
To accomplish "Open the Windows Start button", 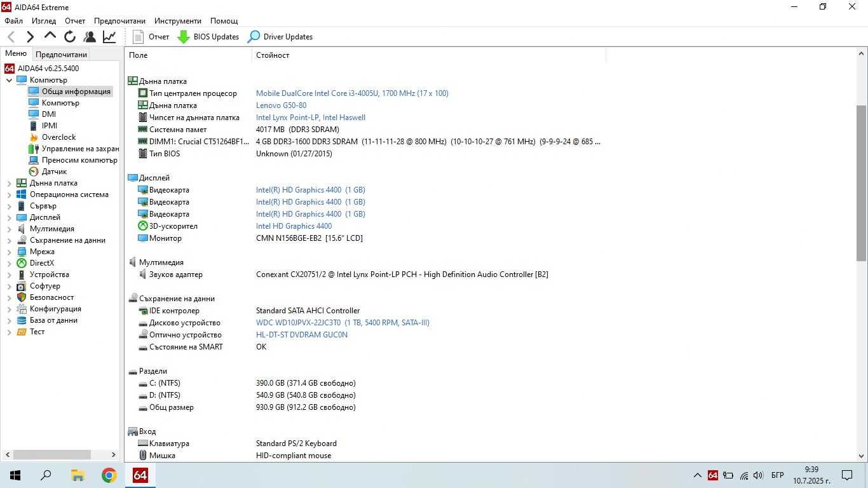I will [15, 475].
